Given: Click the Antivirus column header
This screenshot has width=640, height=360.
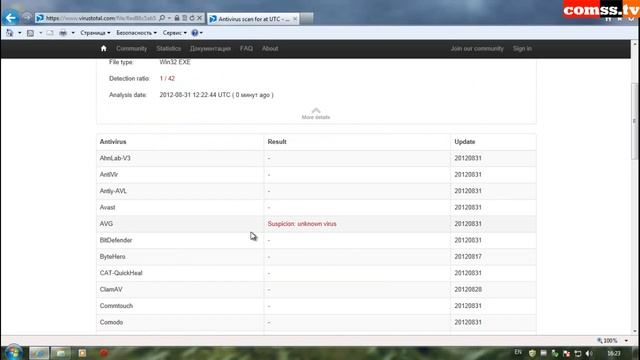Looking at the screenshot, I should click(113, 142).
